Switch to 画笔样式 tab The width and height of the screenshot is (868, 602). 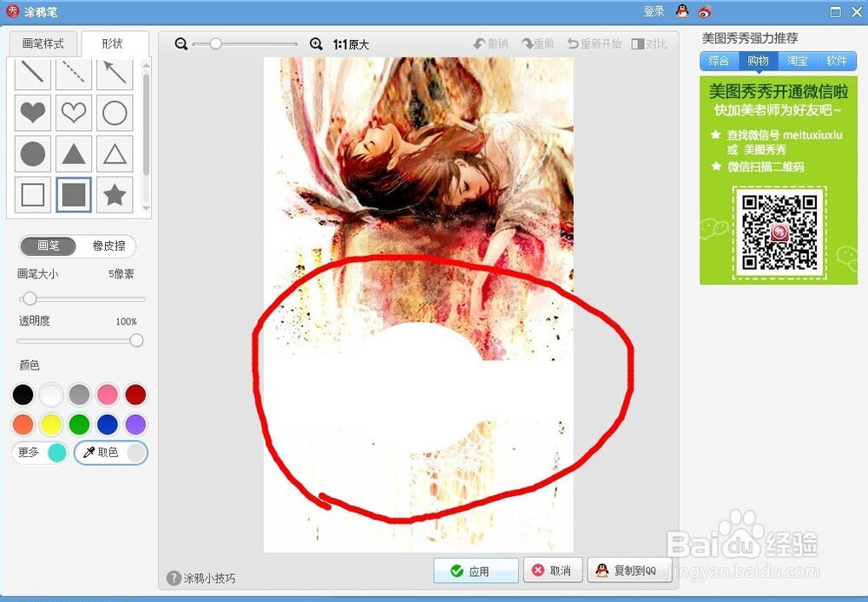click(43, 43)
